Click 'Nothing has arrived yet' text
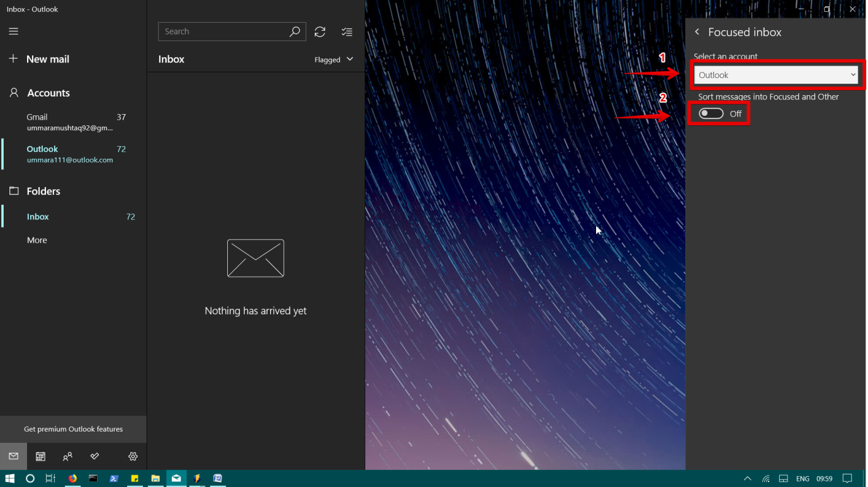 pos(256,311)
